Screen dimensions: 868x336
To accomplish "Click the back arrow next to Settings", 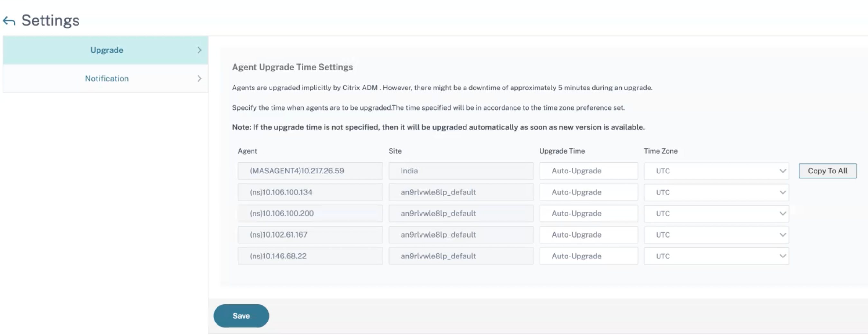I will (x=9, y=21).
